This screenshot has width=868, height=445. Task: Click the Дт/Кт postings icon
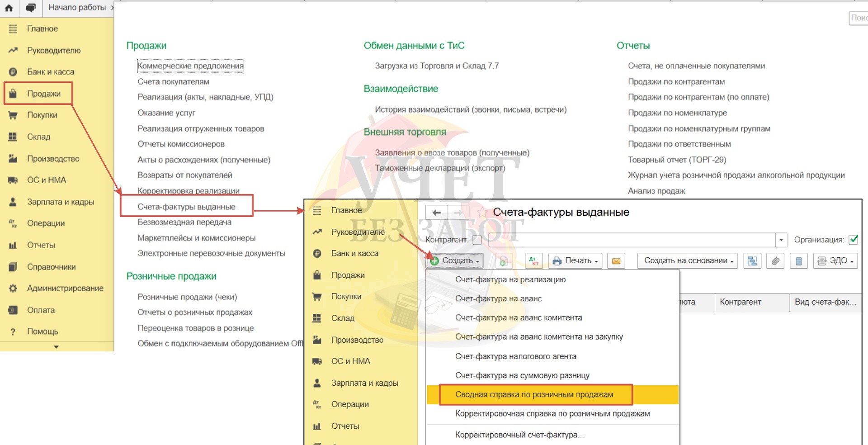(533, 261)
